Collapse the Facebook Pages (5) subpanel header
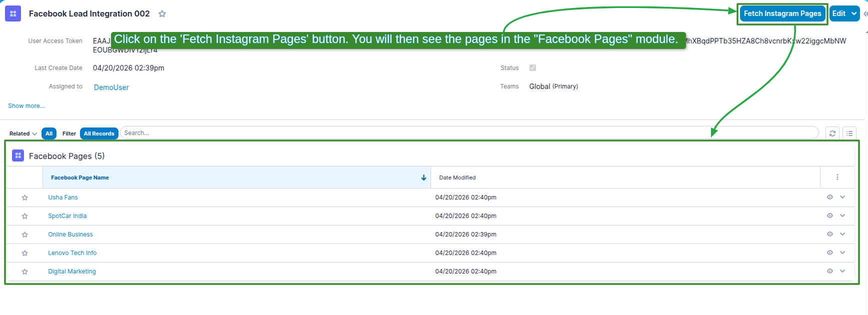 click(x=67, y=156)
